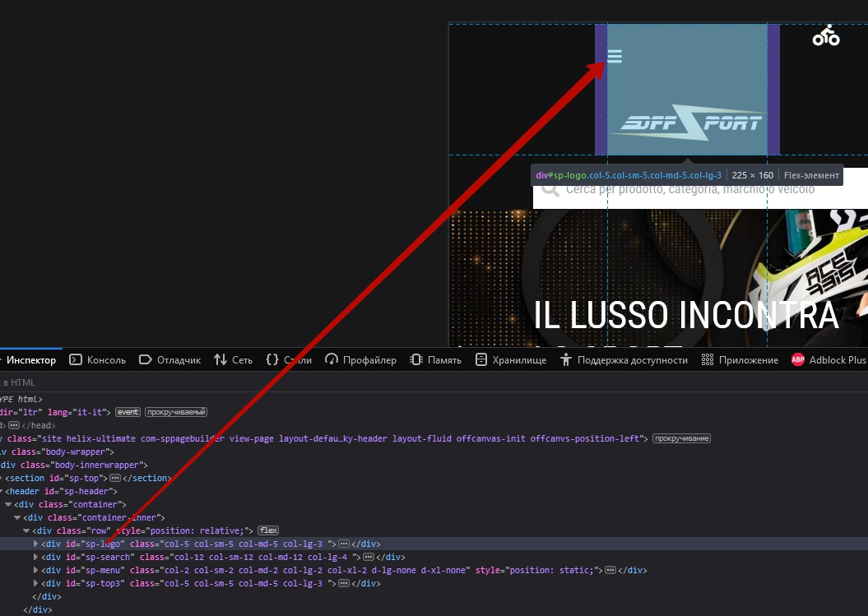
Task: Open the Сеть (Network) tab
Action: coord(233,359)
